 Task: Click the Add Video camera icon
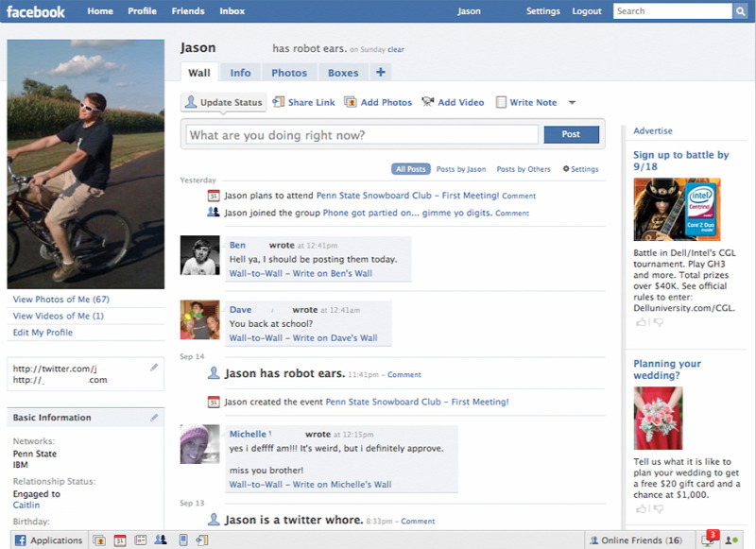(428, 102)
